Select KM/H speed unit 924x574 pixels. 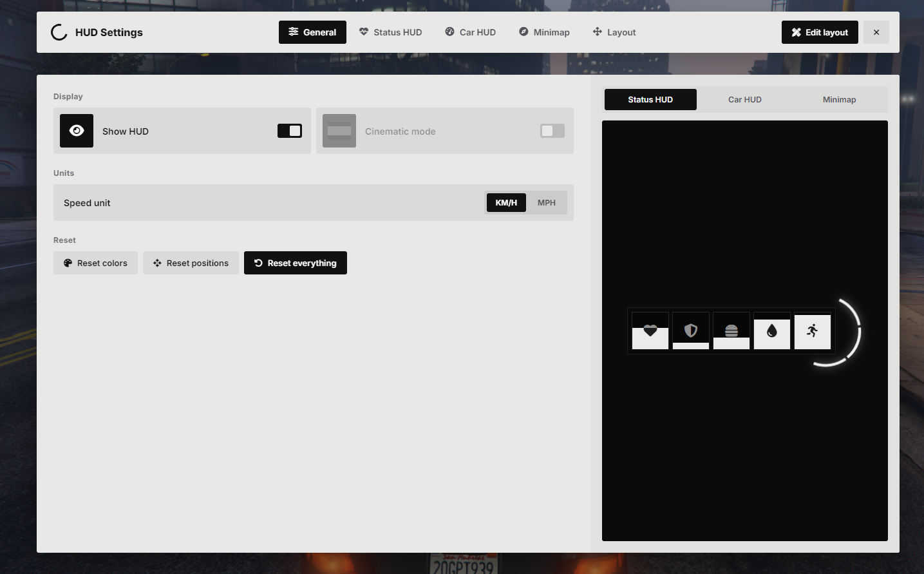(x=506, y=202)
